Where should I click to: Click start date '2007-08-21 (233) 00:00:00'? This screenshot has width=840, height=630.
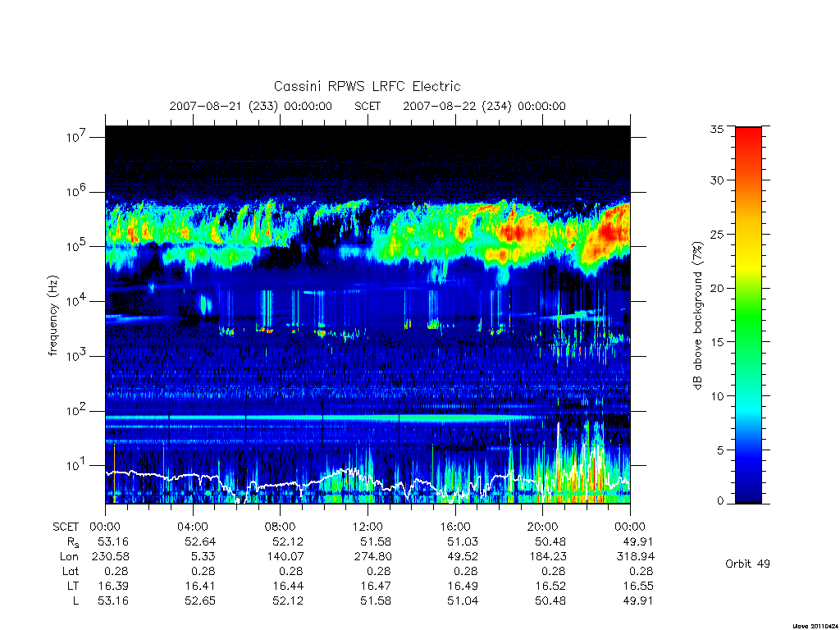pos(251,106)
